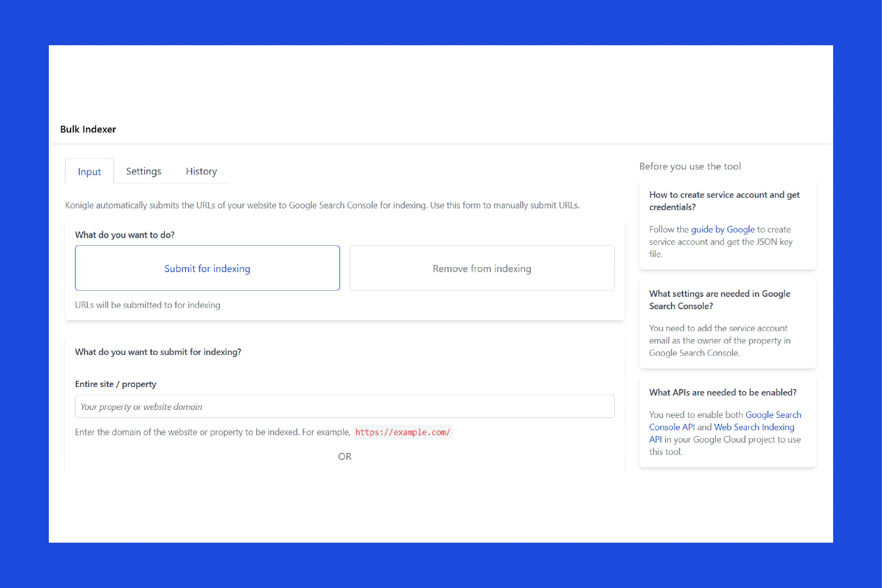The width and height of the screenshot is (882, 588).
Task: Toggle Remove from indexing radio option
Action: 482,268
